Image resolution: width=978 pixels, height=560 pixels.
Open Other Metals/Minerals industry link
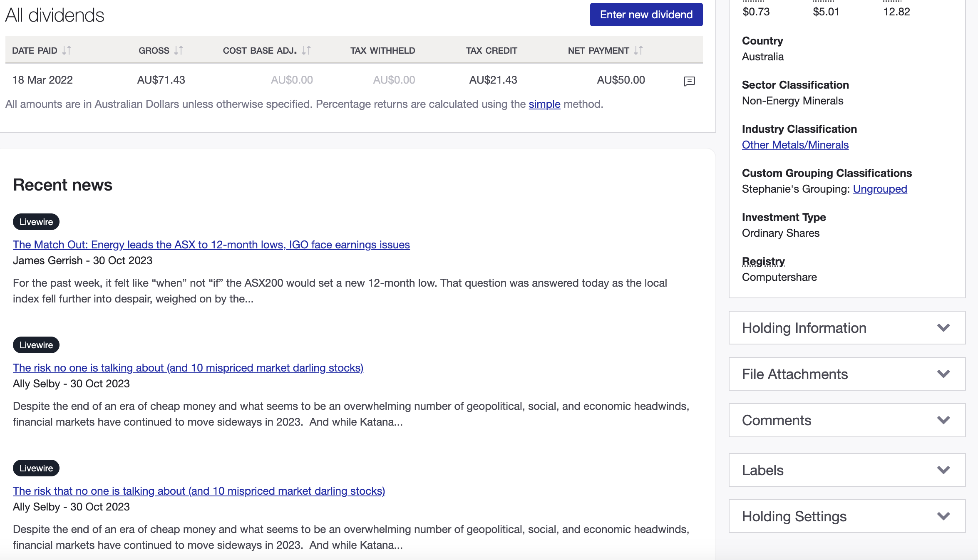point(795,145)
